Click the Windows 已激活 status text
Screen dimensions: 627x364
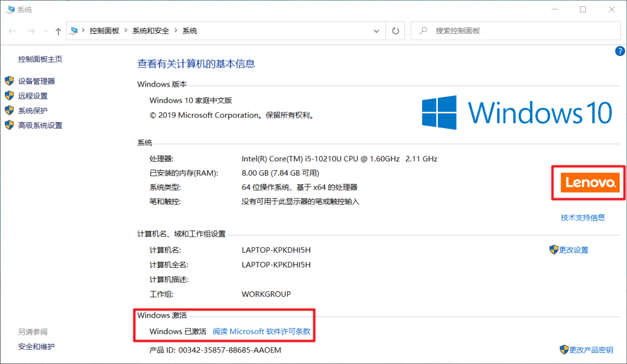coord(178,331)
